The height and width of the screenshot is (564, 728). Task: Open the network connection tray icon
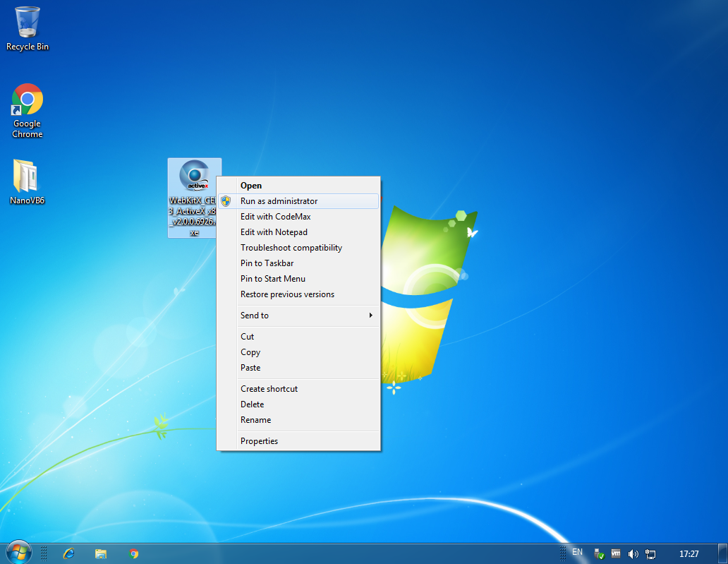[650, 554]
